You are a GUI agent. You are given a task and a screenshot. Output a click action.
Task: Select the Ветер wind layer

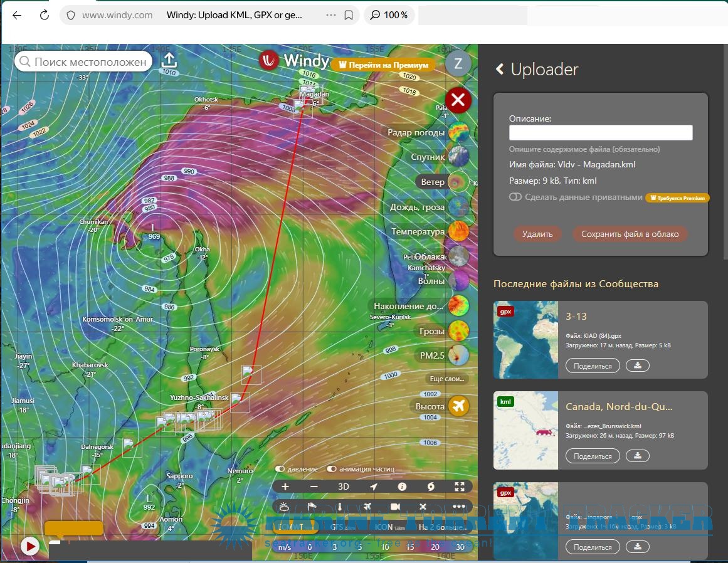(443, 182)
